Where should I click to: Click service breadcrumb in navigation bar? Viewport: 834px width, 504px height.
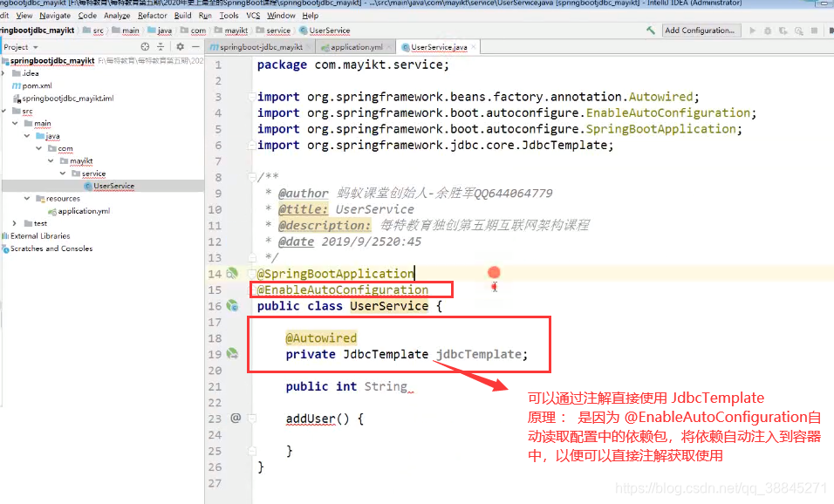click(x=278, y=31)
